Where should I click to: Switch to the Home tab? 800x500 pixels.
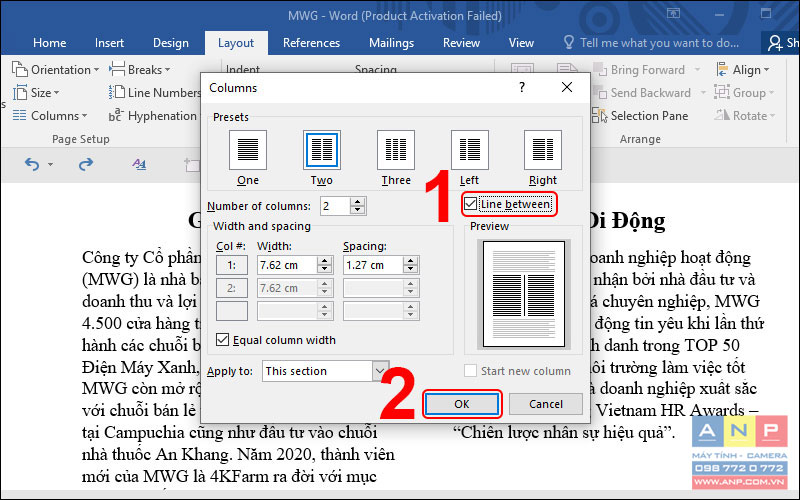point(49,43)
